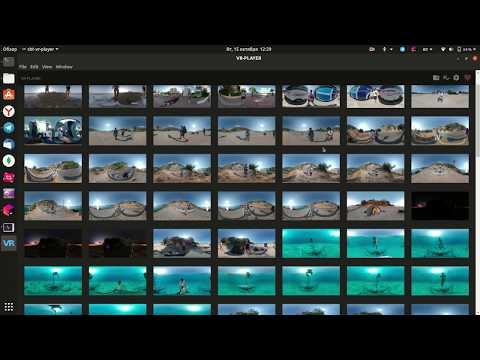Open the first thumbnail in the top row

(x=53, y=96)
